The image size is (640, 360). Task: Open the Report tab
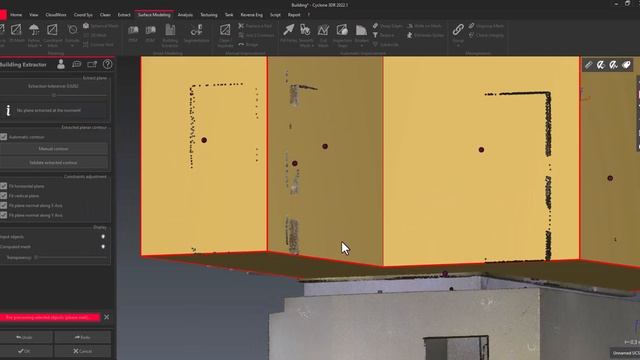click(294, 15)
